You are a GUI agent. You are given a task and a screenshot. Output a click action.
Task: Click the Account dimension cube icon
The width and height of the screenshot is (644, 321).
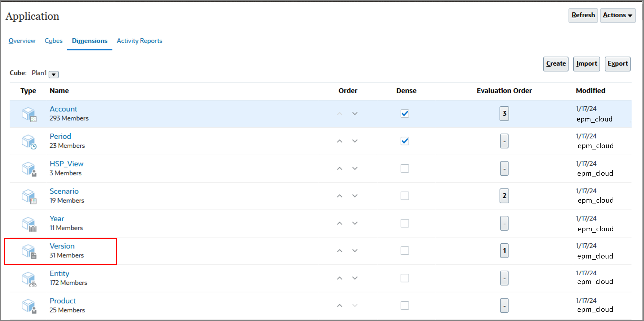tap(29, 114)
